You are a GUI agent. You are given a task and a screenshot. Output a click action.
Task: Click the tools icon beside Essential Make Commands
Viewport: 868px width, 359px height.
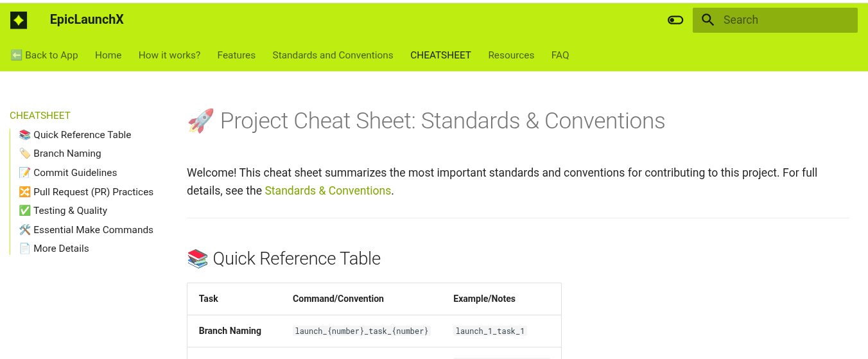coord(25,230)
